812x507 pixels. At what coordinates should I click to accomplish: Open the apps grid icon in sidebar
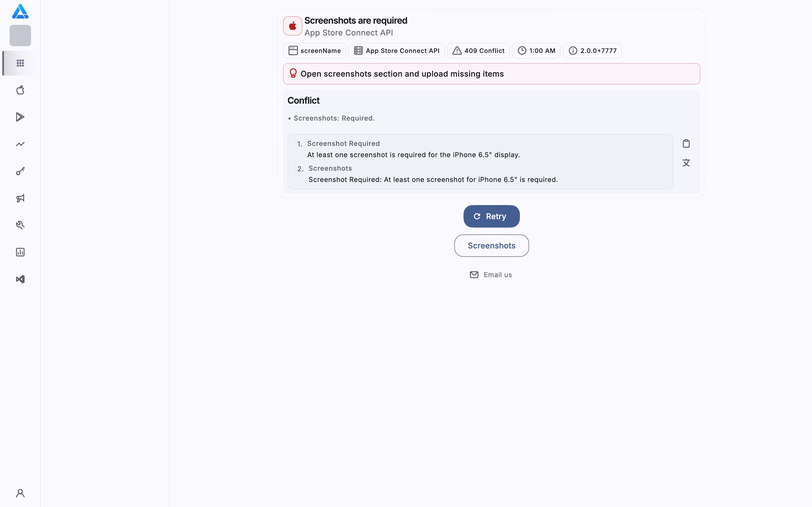(x=20, y=63)
